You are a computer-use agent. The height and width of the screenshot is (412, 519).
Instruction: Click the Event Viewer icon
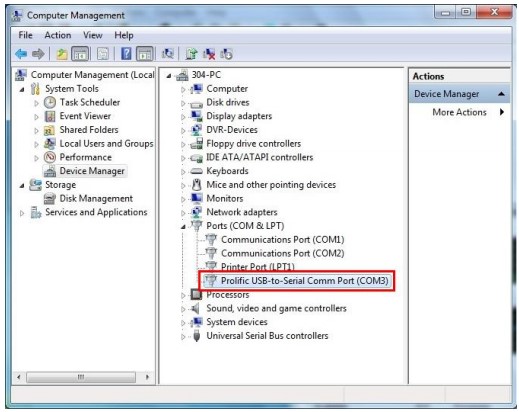50,116
